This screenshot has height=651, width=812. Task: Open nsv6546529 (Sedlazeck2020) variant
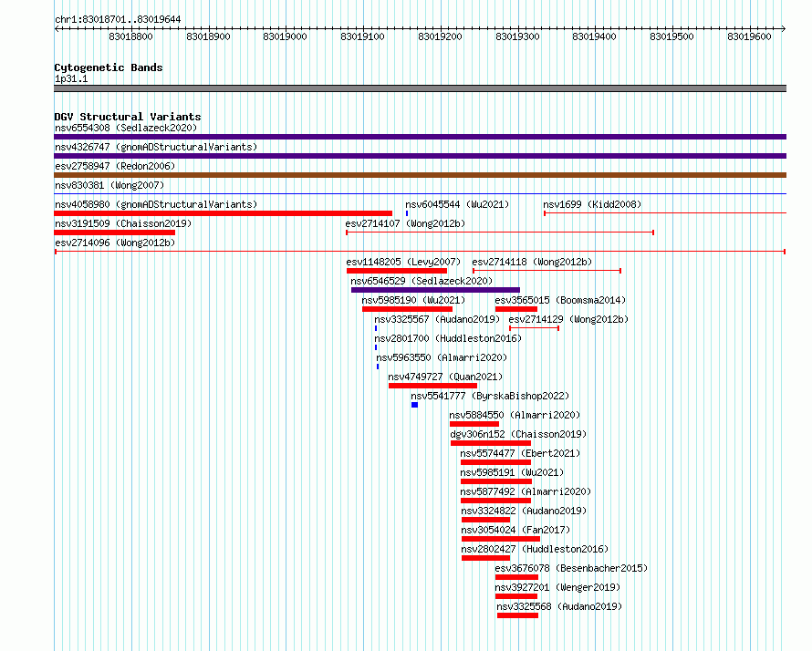click(422, 281)
